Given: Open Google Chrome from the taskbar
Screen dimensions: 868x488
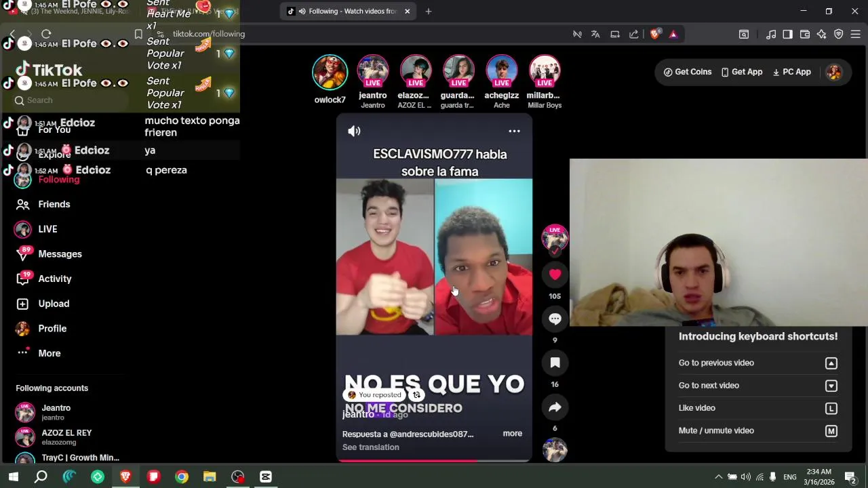Looking at the screenshot, I should [x=182, y=476].
